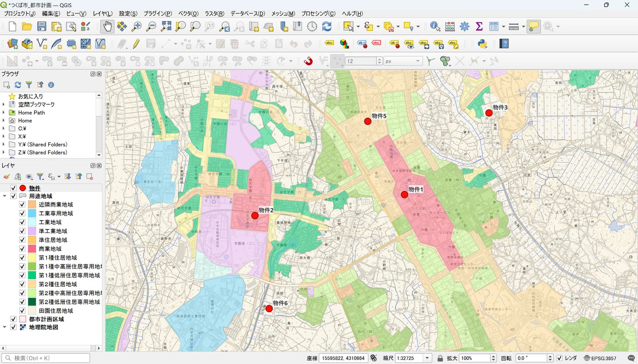Toggle visibility of 物件 layer
This screenshot has width=638, height=364.
[x=13, y=188]
